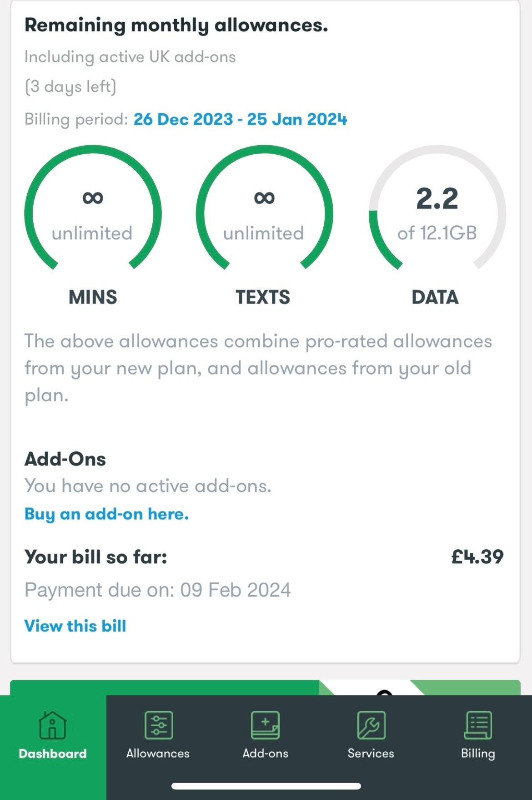This screenshot has width=532, height=800.
Task: Tap the Add-ons plus icon
Action: (265, 725)
